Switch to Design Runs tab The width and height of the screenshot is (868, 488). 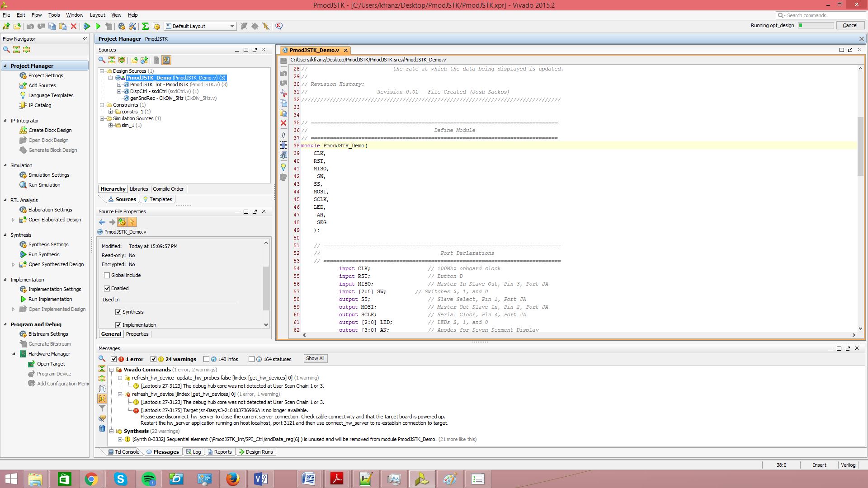pyautogui.click(x=256, y=452)
